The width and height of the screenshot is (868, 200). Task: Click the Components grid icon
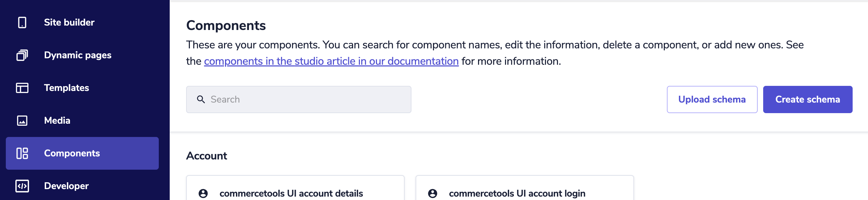coord(22,153)
